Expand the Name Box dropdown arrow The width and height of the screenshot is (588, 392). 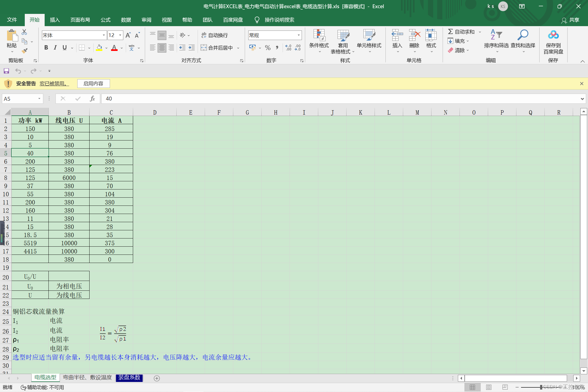(39, 99)
